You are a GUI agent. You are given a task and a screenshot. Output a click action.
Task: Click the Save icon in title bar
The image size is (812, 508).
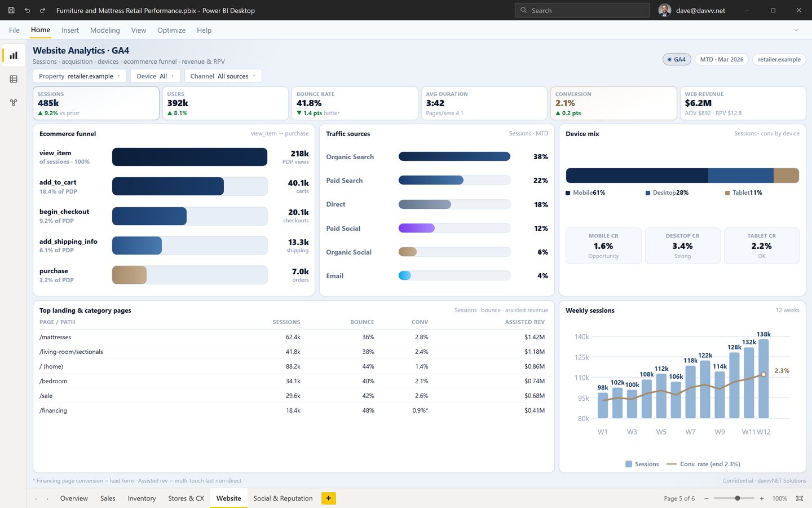(11, 10)
